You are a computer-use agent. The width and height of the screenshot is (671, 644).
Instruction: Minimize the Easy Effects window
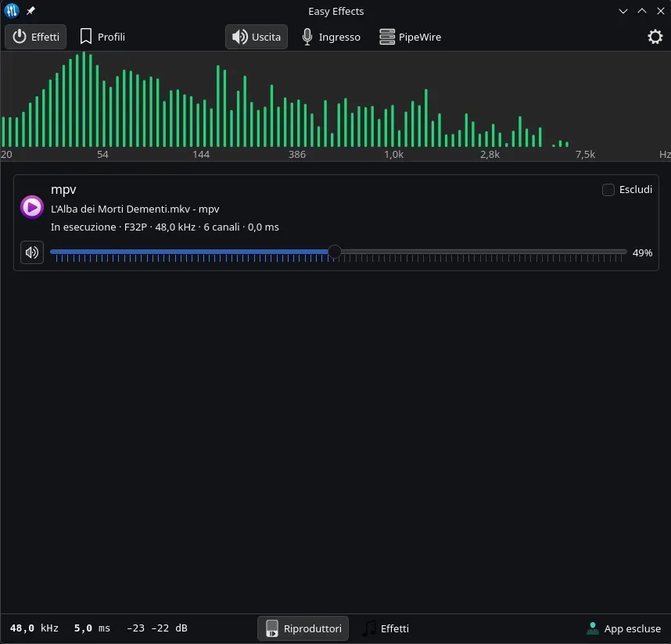tap(623, 11)
